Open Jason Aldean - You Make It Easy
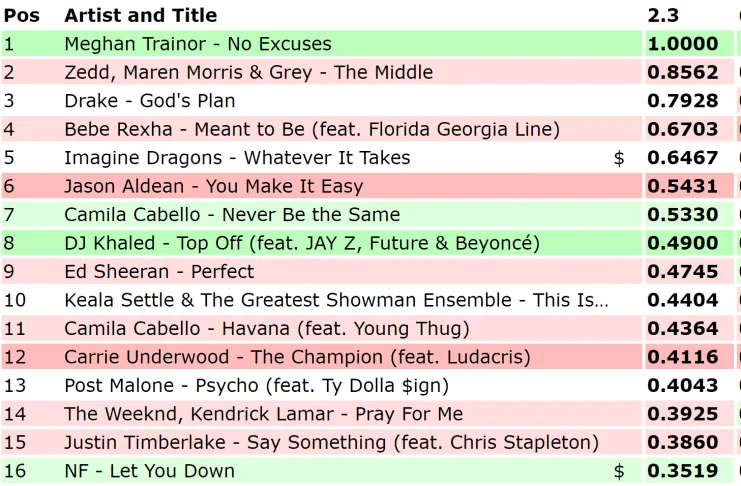Viewport: 741px width, 486px height. coord(213,186)
